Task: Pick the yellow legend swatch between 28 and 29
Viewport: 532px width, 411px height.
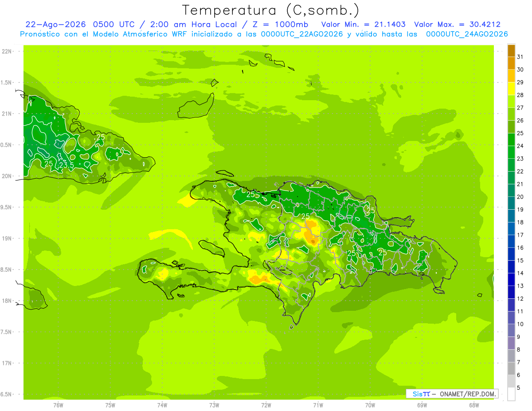Action: coord(511,89)
